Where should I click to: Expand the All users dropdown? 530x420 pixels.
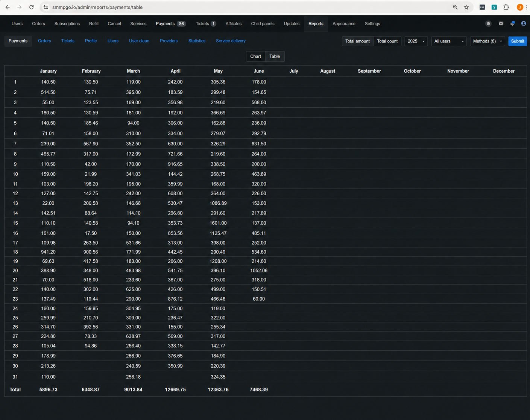[449, 41]
